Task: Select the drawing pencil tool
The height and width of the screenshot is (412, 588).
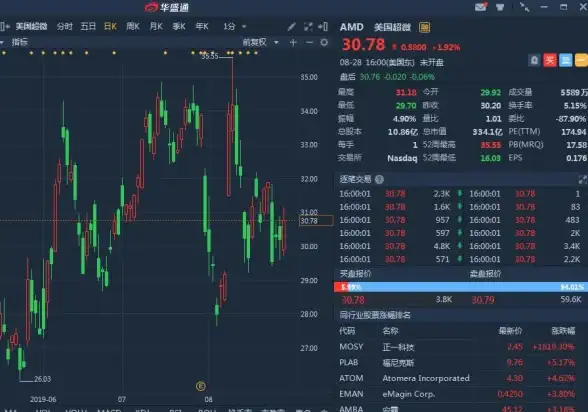Action: [291, 27]
